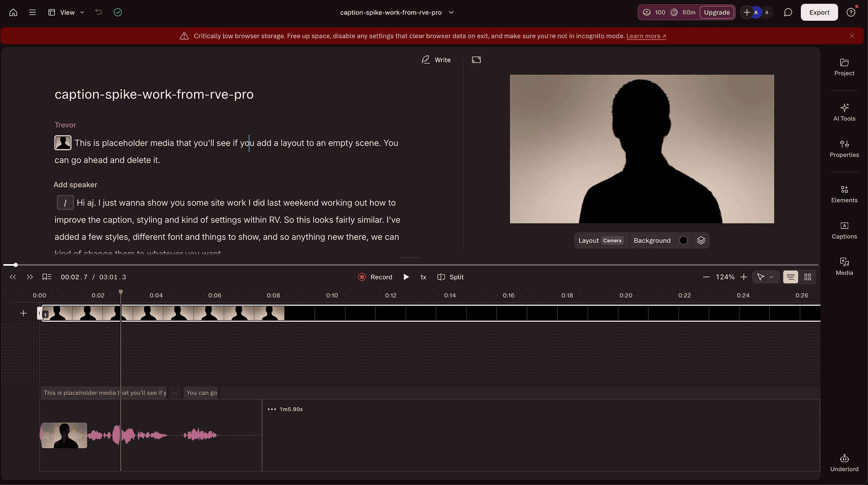Open the Project tab in sidebar

point(844,67)
